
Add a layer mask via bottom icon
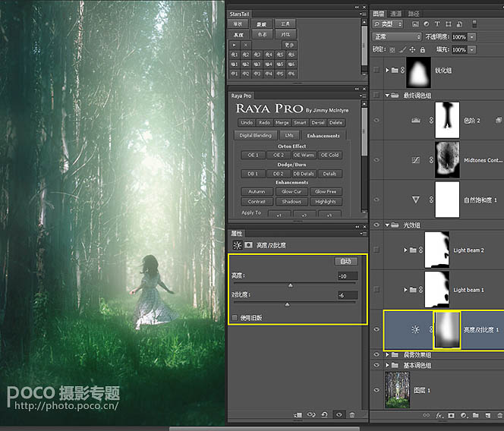coord(452,415)
